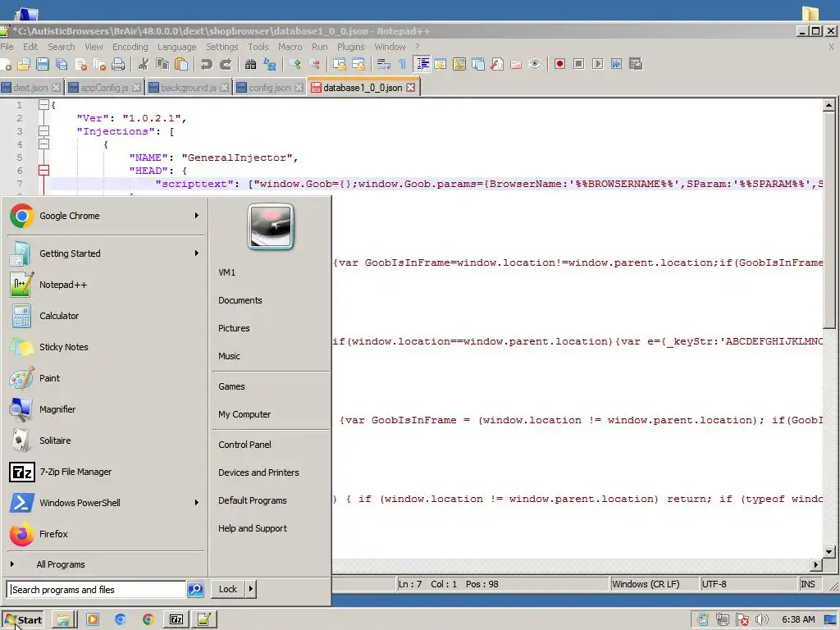Screen dimensions: 840x630
Task: Click the volume icon in system tray
Action: pos(762,620)
